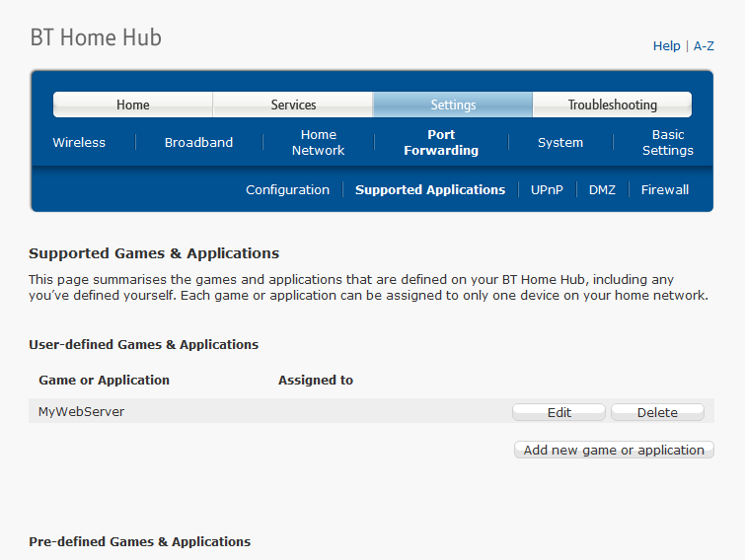The width and height of the screenshot is (745, 560).
Task: Select Port Forwarding section
Action: click(441, 142)
